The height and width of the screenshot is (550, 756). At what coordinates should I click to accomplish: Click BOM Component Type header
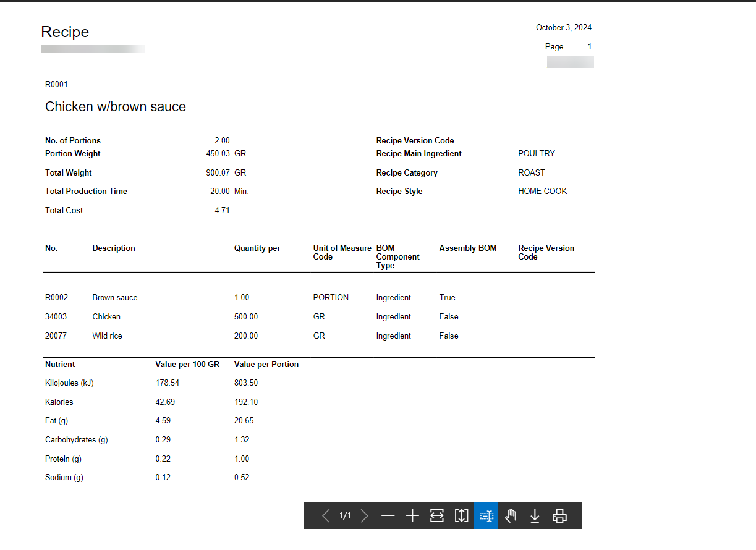point(397,256)
